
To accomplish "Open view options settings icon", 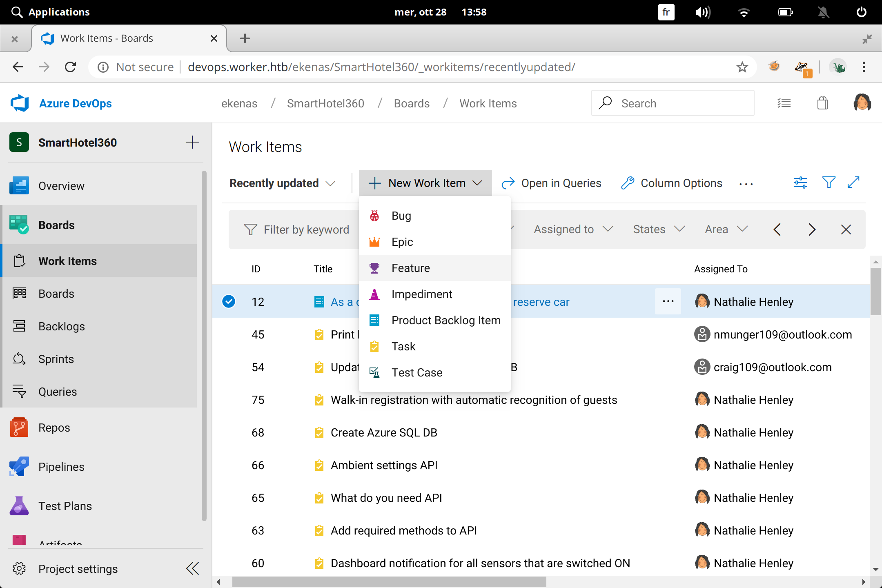I will (800, 183).
